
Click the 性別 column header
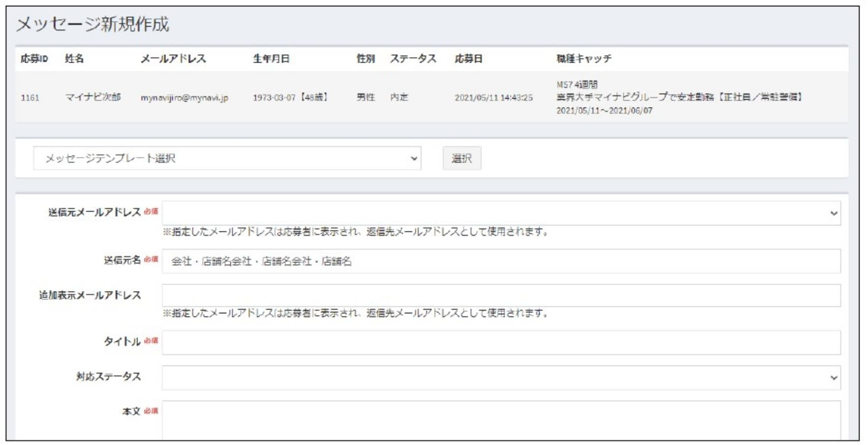pos(365,59)
